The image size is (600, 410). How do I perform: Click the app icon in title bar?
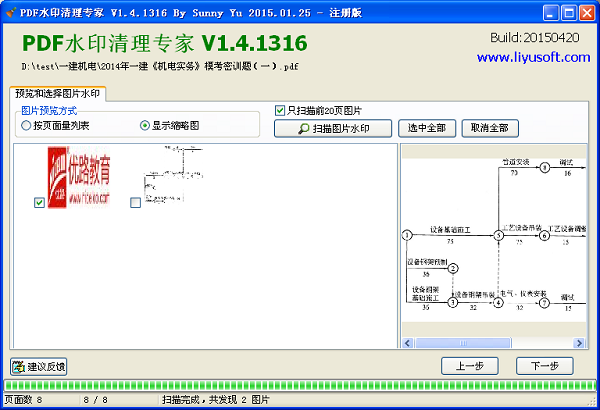(11, 12)
